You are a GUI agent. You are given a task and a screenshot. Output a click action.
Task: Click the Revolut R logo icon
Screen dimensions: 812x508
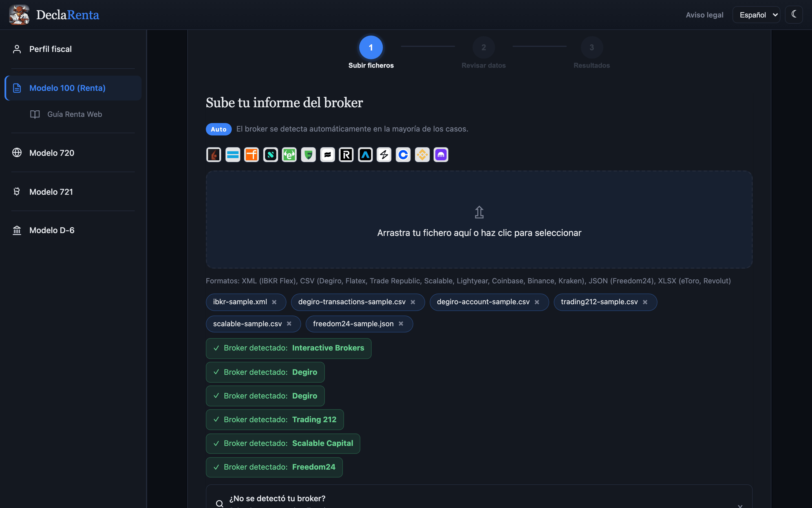click(346, 155)
